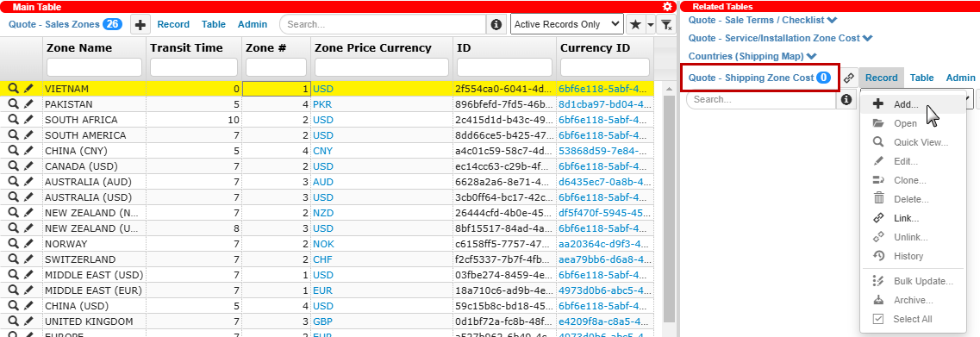
Task: Click pencil icon for NORWAY row
Action: coord(28,244)
